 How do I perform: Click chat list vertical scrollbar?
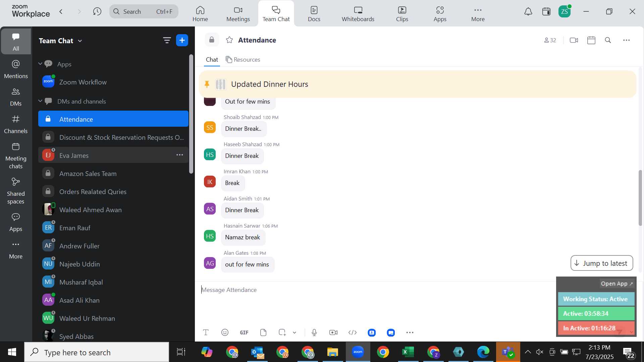tap(191, 114)
